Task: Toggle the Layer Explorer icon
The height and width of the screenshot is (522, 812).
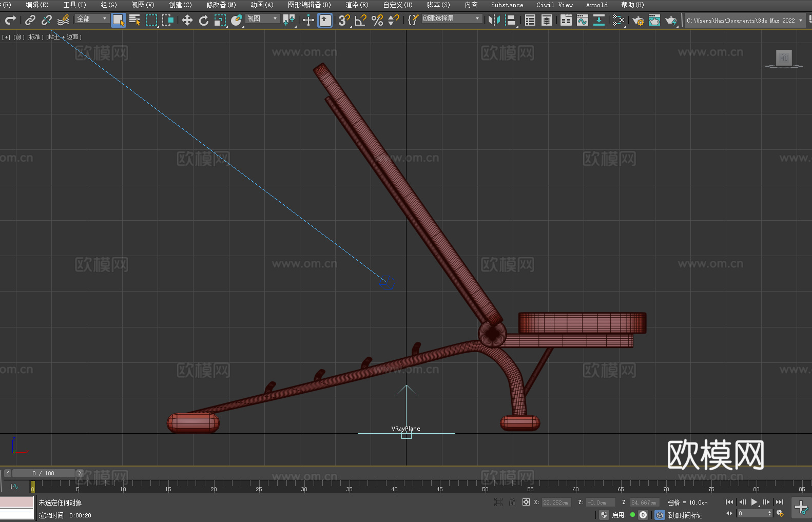Action: click(x=547, y=20)
